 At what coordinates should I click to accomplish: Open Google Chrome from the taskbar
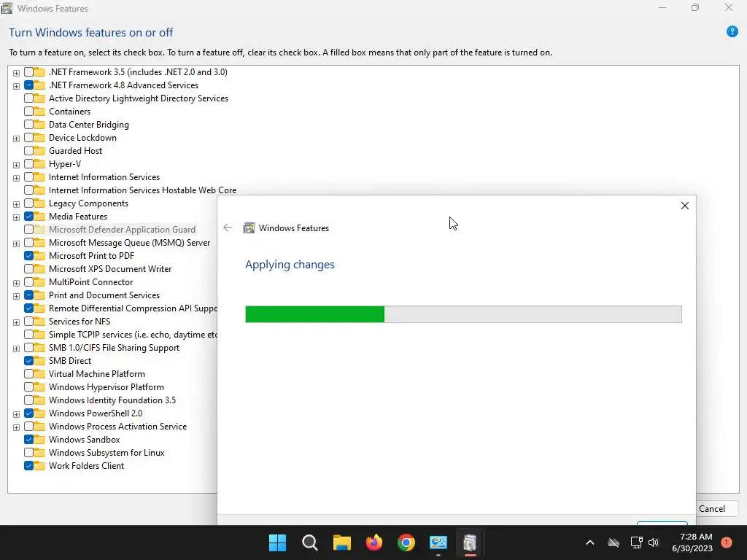(406, 542)
